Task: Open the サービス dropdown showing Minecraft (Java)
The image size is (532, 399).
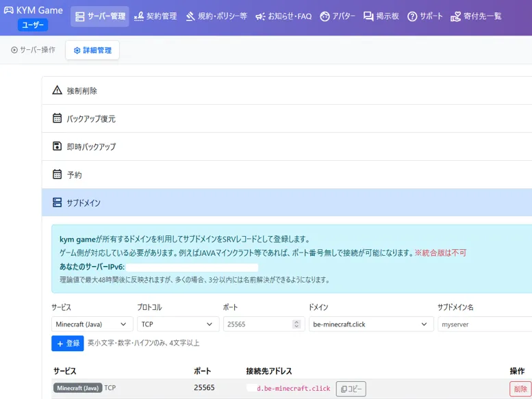Action: click(92, 324)
